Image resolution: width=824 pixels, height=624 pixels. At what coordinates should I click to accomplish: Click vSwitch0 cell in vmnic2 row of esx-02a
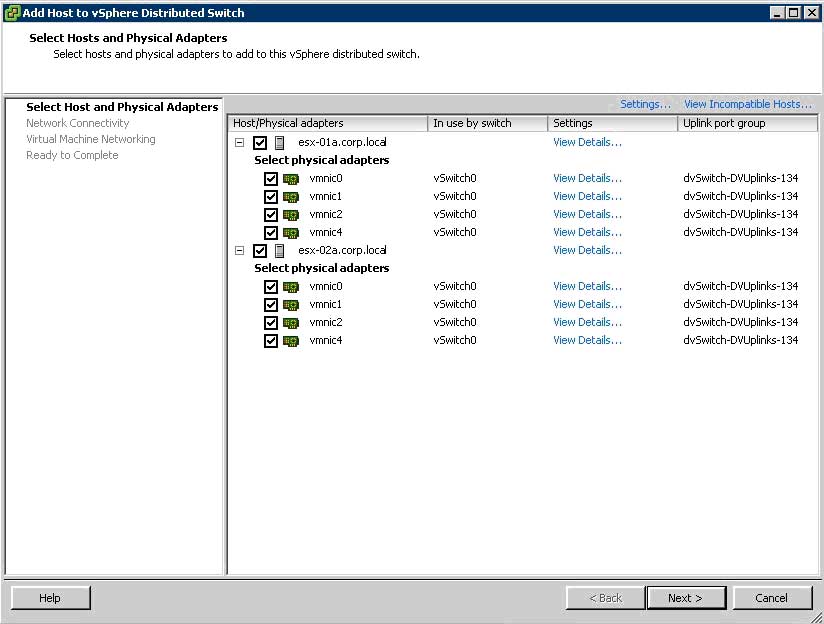point(455,322)
